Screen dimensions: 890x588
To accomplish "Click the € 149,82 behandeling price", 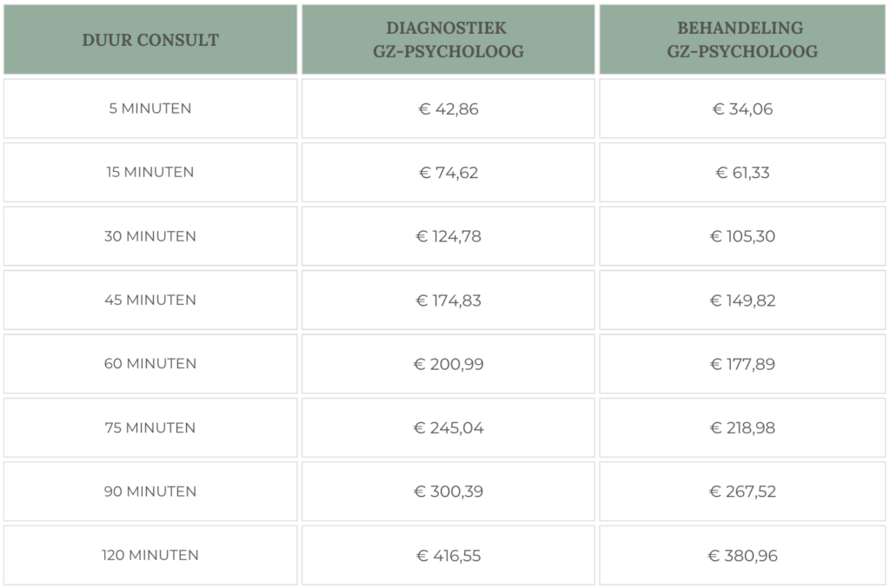I will (743, 301).
